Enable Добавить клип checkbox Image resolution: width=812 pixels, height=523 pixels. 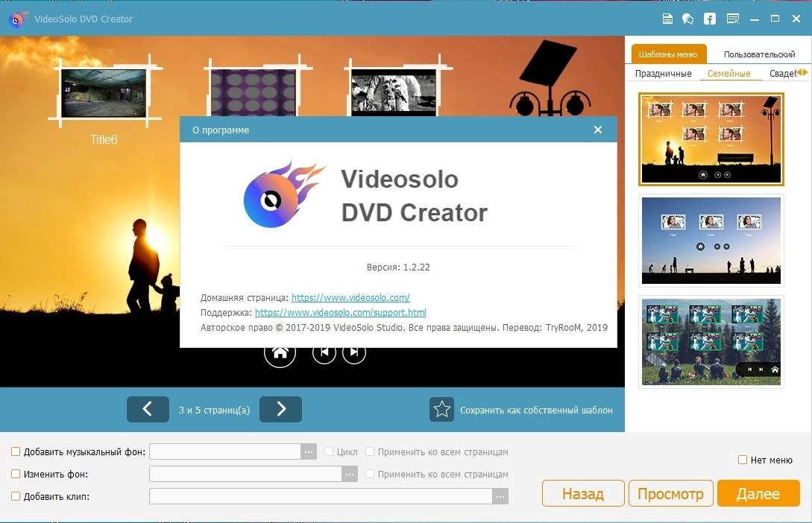tap(16, 496)
